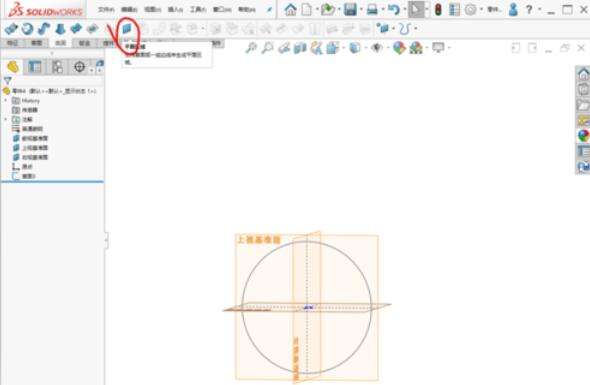Switch to the 特征 (Features) tab

[x=12, y=43]
